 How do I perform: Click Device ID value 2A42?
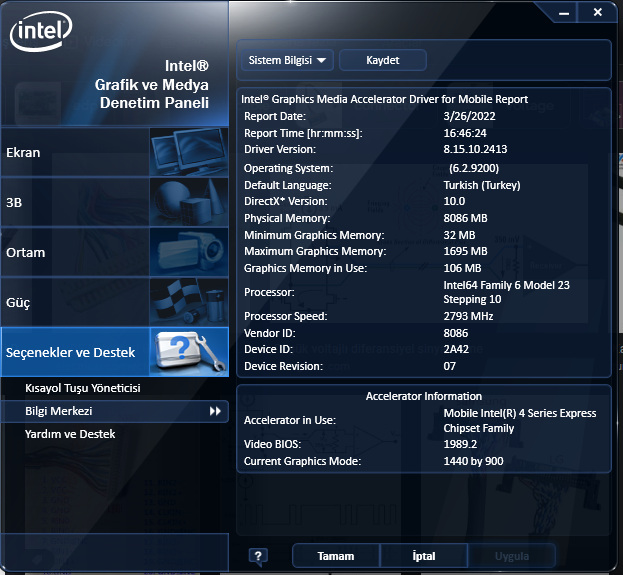456,349
